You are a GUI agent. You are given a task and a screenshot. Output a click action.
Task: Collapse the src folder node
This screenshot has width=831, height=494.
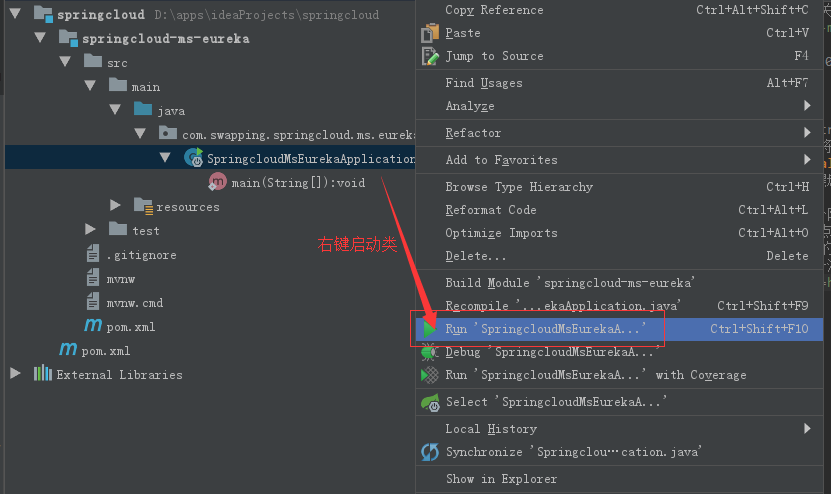click(x=65, y=62)
